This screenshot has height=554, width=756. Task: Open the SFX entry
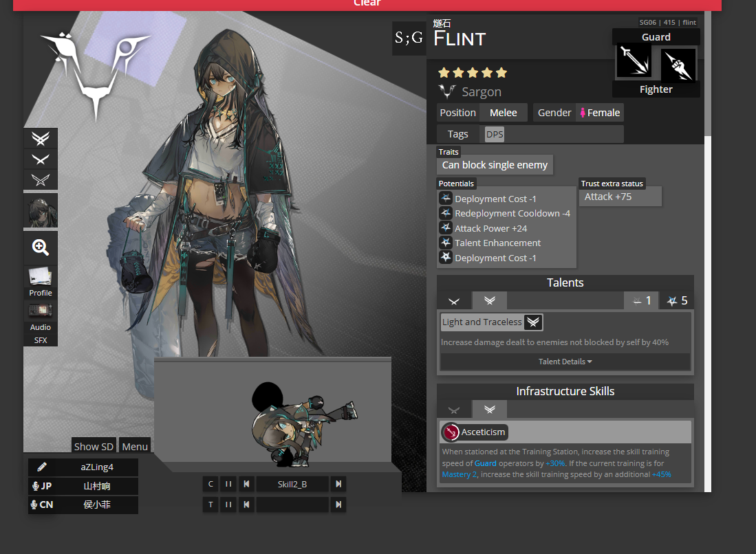tap(41, 340)
